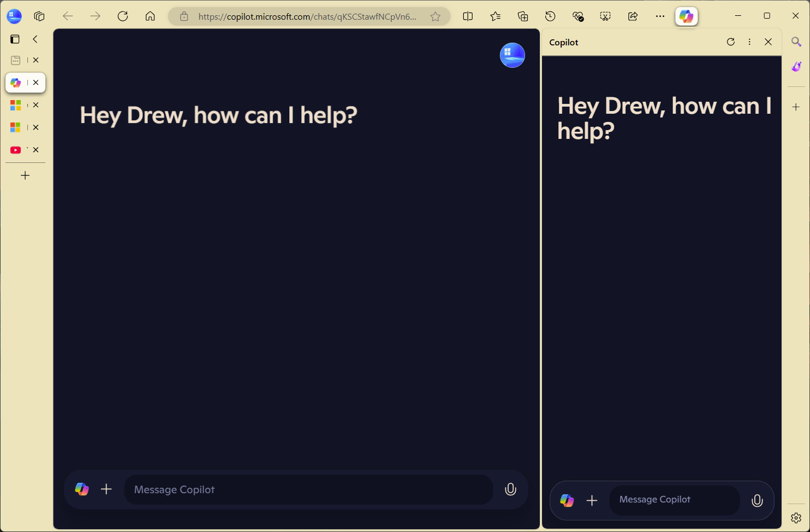
Task: Customize Edge sidebar with plus icon
Action: (x=796, y=107)
